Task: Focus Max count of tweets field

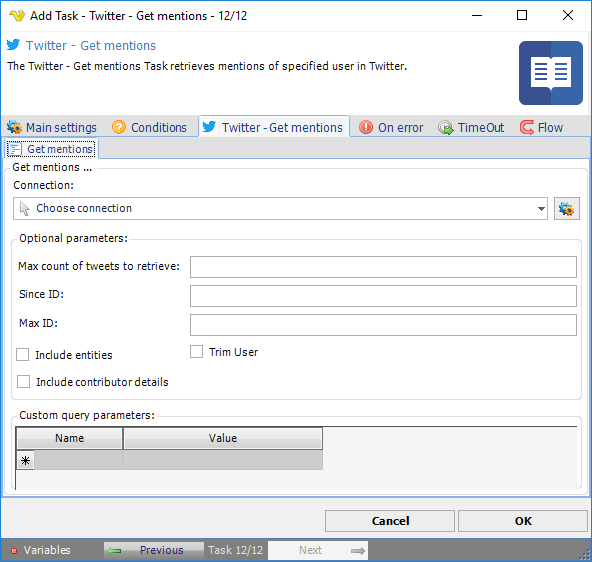Action: click(383, 267)
